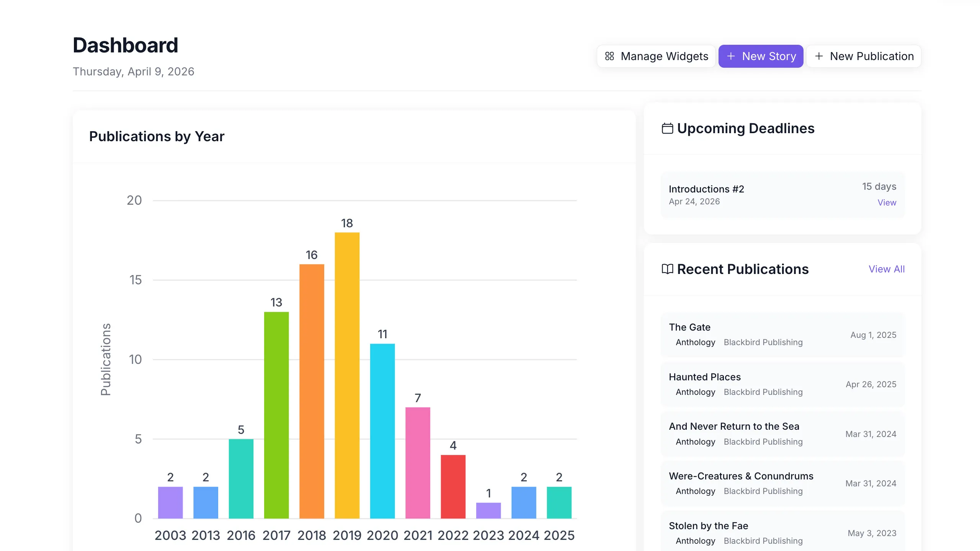Click the plus icon on New Publication button

[x=819, y=56]
